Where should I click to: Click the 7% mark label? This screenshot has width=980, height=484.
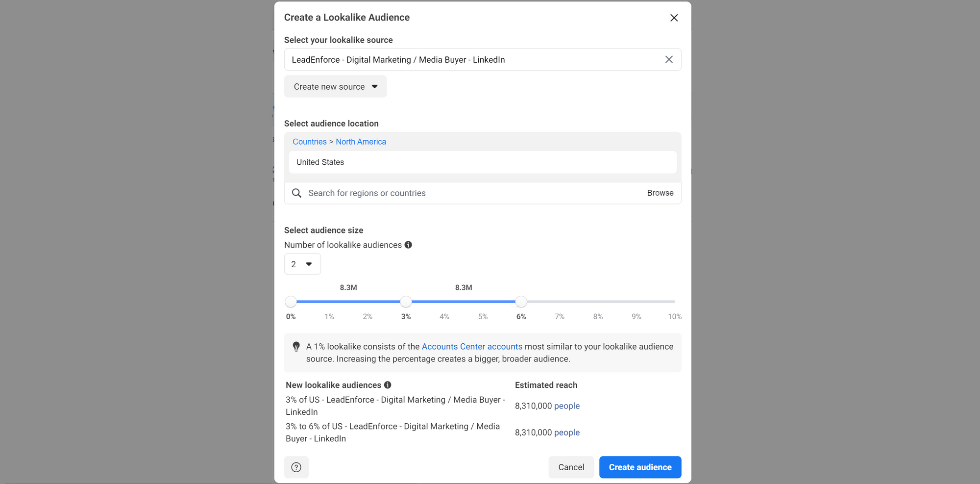560,317
